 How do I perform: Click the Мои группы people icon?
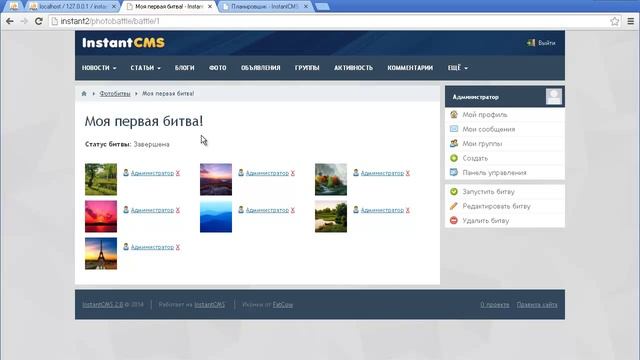click(453, 144)
